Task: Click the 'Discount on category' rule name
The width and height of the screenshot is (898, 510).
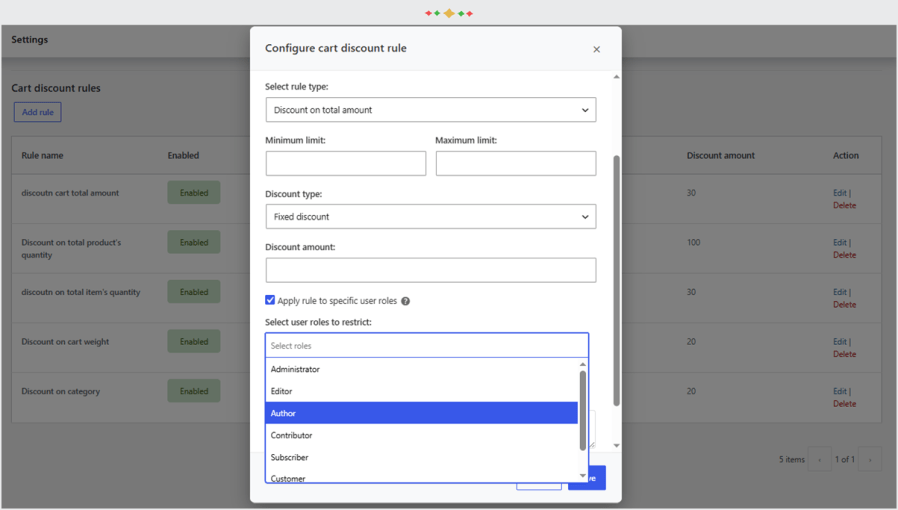Action: pyautogui.click(x=61, y=392)
